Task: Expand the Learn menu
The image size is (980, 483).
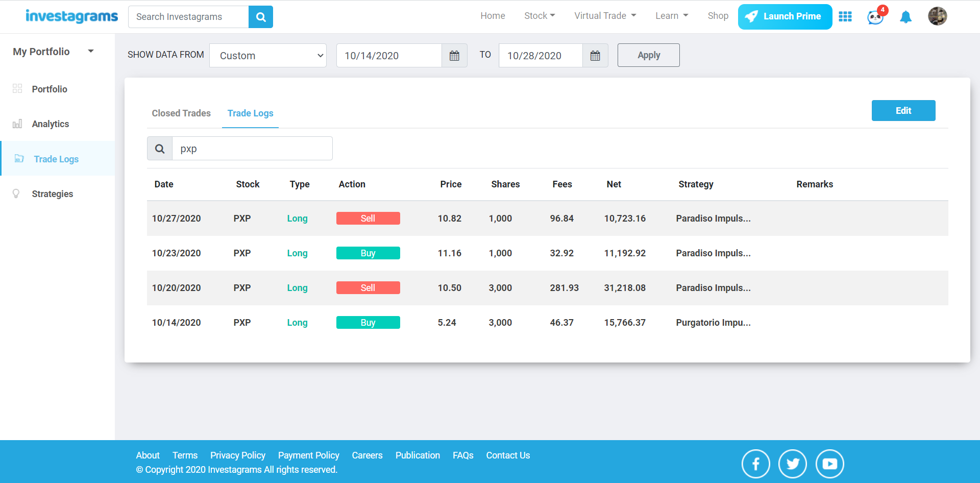Action: 672,16
